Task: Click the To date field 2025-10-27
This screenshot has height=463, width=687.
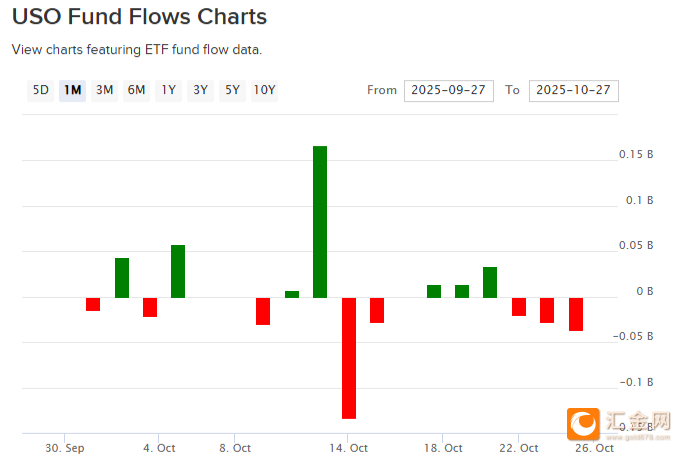Action: (x=573, y=90)
